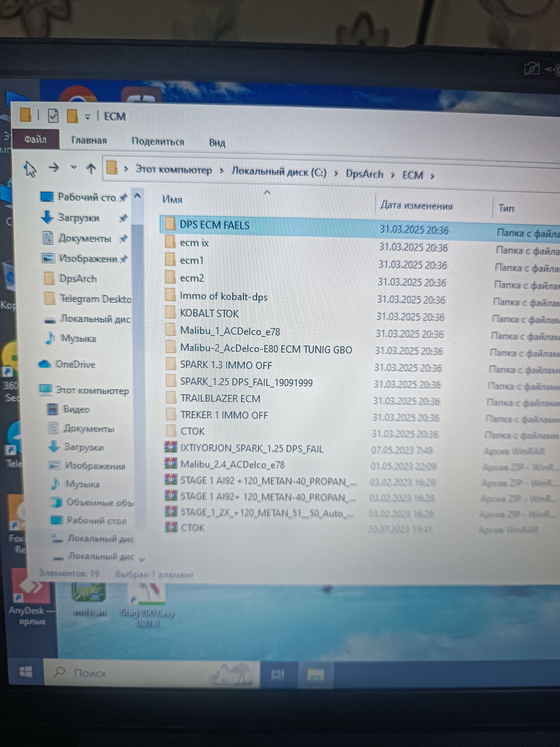Click the Архив WinRAR type cell of СТОК

(508, 530)
